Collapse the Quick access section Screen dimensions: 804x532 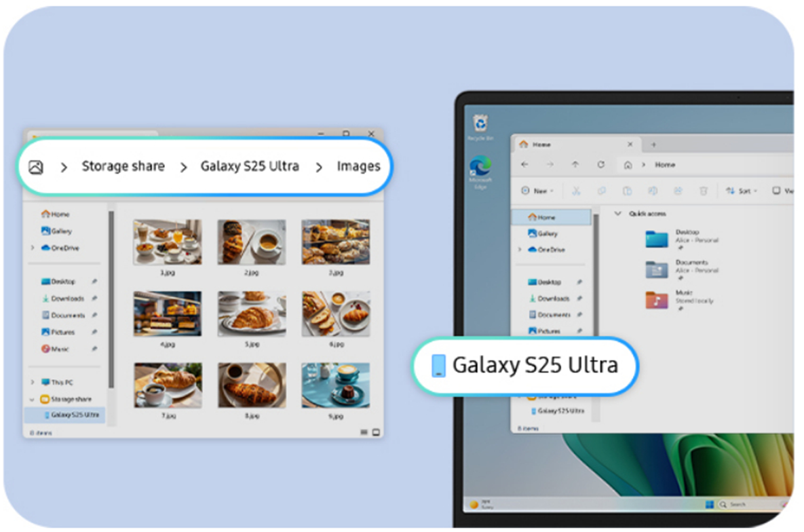click(618, 214)
